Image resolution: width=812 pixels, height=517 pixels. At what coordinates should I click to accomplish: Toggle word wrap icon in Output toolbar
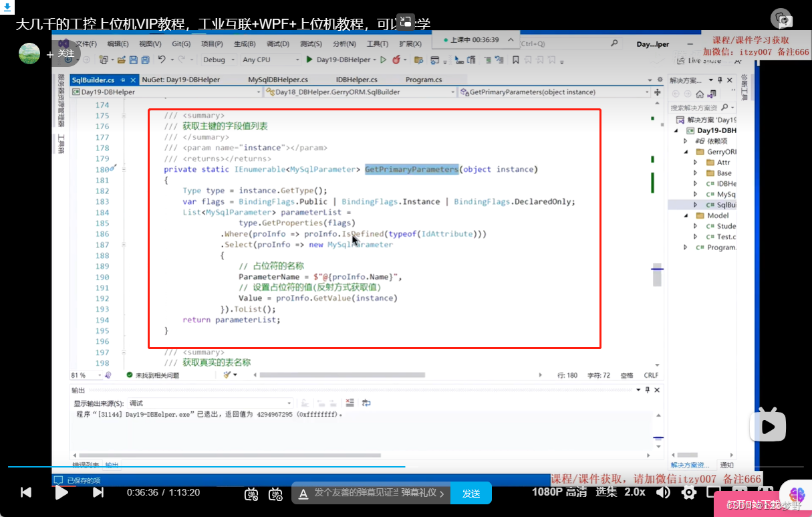[366, 403]
